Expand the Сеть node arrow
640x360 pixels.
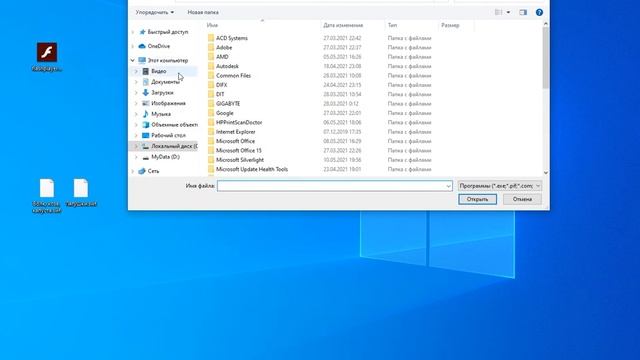[x=133, y=171]
